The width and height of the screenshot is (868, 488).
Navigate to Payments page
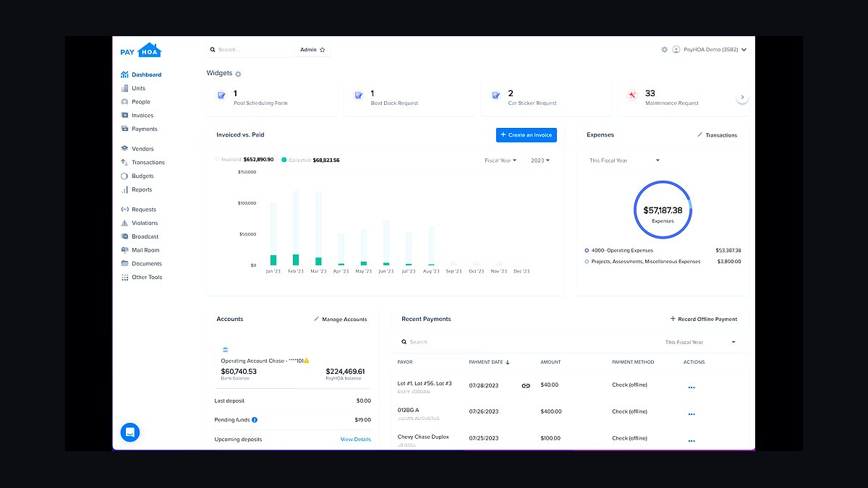(139, 129)
